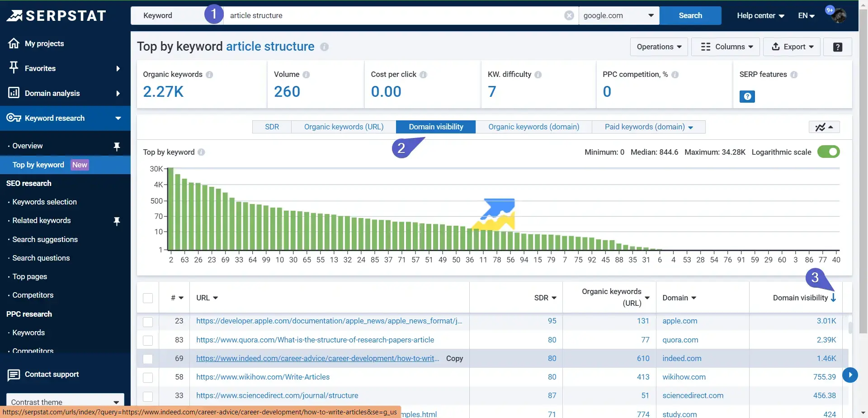Open the Columns dropdown

click(x=726, y=47)
